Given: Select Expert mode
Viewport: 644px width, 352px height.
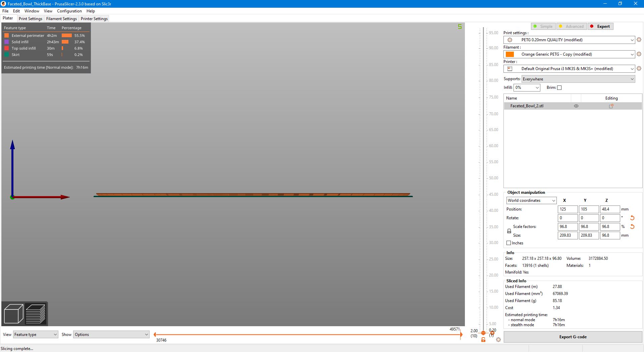Looking at the screenshot, I should click(600, 26).
